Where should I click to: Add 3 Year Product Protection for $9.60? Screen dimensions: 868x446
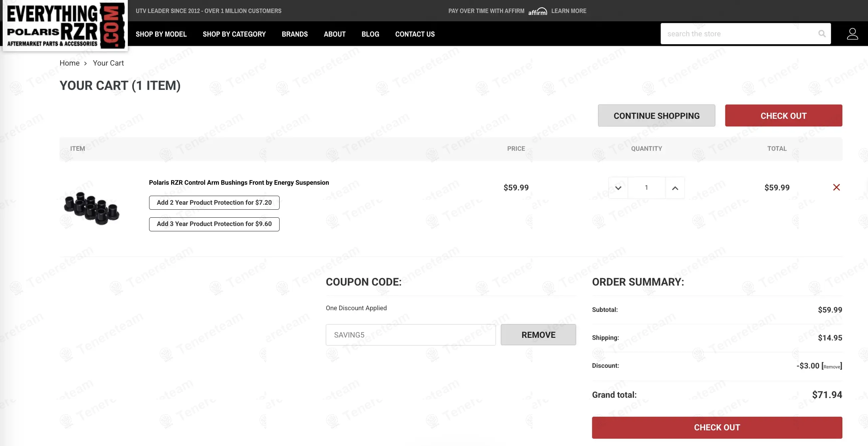(214, 224)
